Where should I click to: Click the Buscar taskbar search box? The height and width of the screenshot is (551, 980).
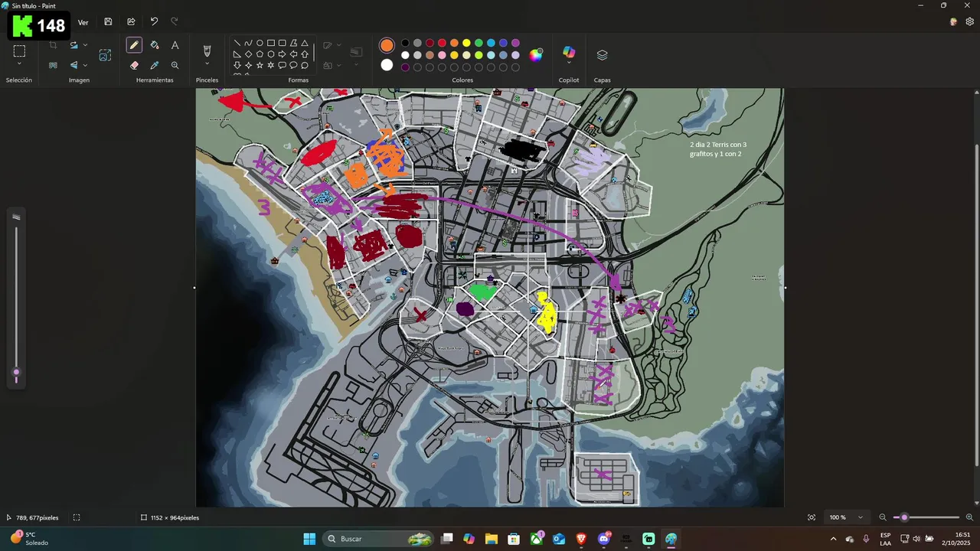pyautogui.click(x=379, y=539)
